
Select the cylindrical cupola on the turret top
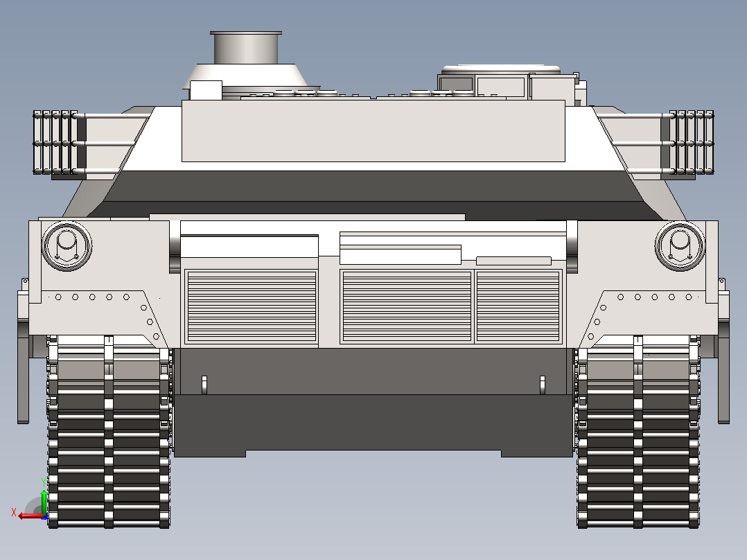(x=246, y=48)
